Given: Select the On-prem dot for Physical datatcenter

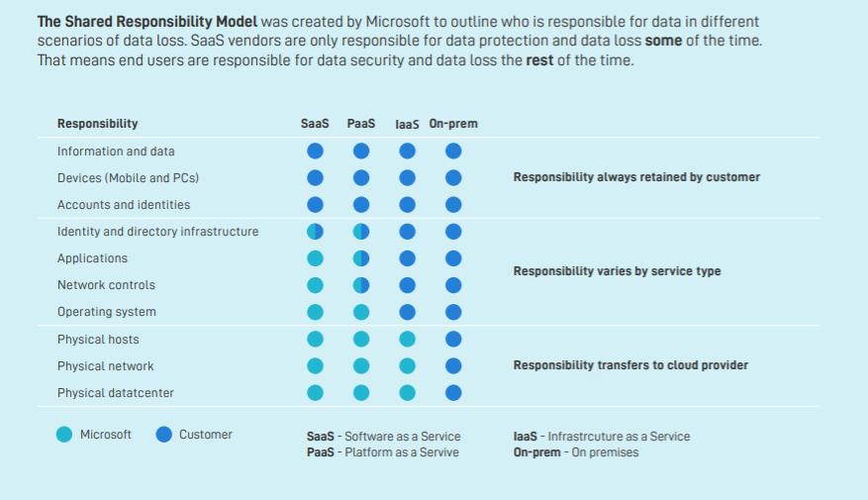Looking at the screenshot, I should (x=453, y=393).
